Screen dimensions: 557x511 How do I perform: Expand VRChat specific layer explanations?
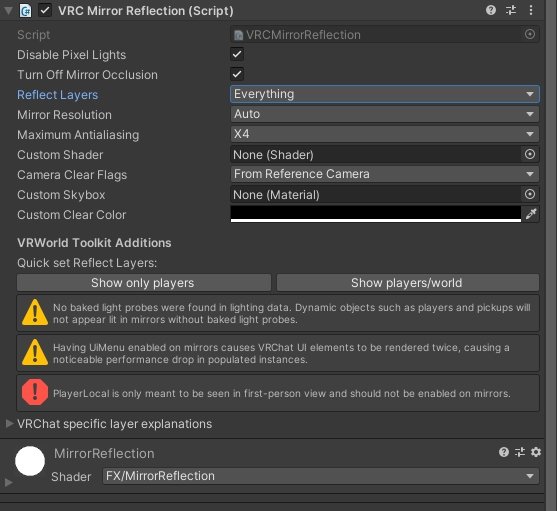(9, 423)
